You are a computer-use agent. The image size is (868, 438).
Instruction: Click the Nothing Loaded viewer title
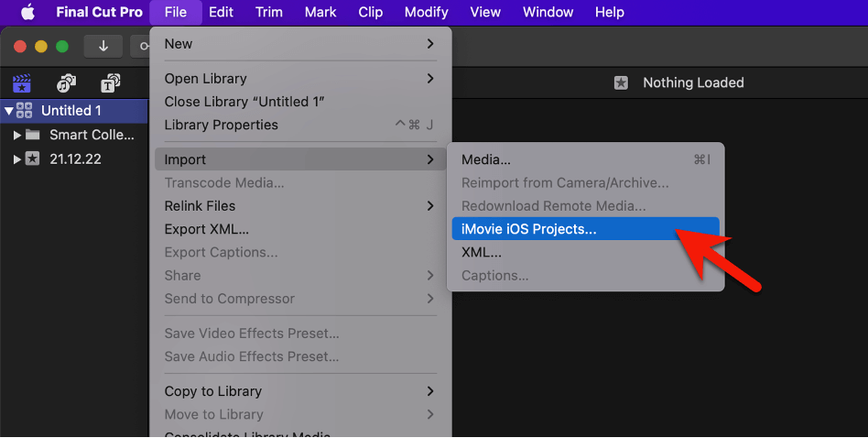[x=693, y=83]
